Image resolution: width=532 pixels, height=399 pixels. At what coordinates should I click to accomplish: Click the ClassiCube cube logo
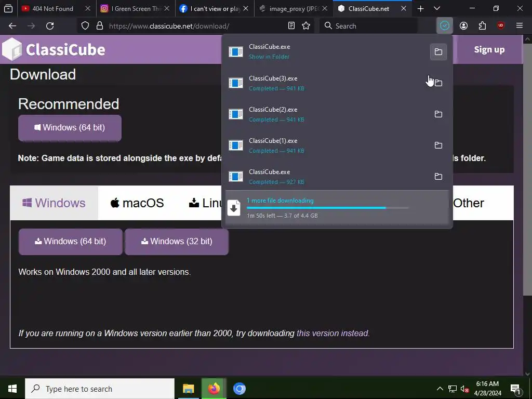pos(12,49)
